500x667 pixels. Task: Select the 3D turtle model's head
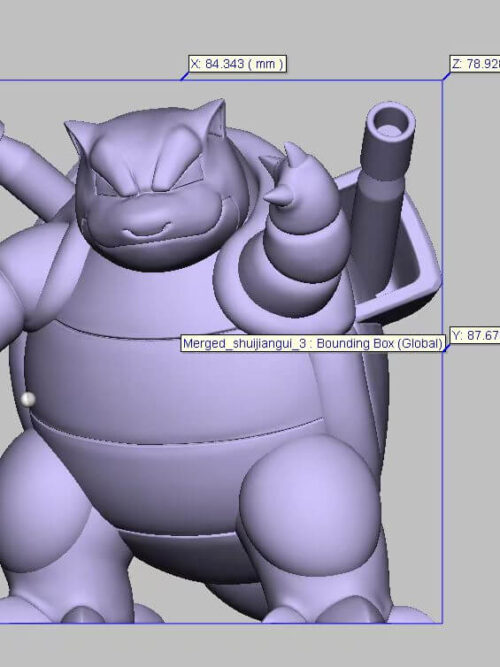pos(157,183)
